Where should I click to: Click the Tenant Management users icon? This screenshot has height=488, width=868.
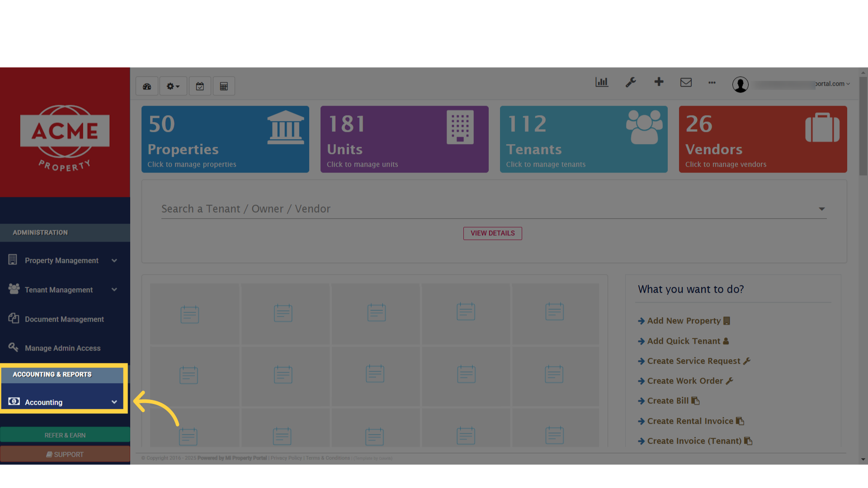[x=14, y=289]
